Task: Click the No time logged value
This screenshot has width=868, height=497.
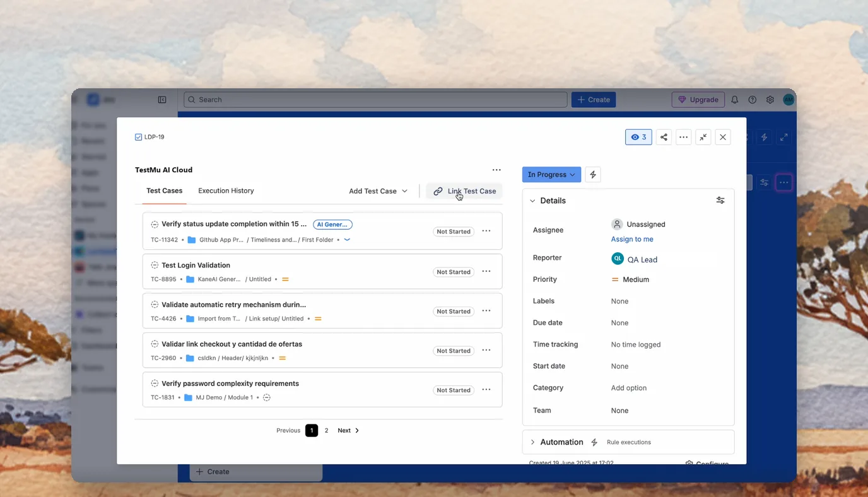Action: (x=636, y=344)
